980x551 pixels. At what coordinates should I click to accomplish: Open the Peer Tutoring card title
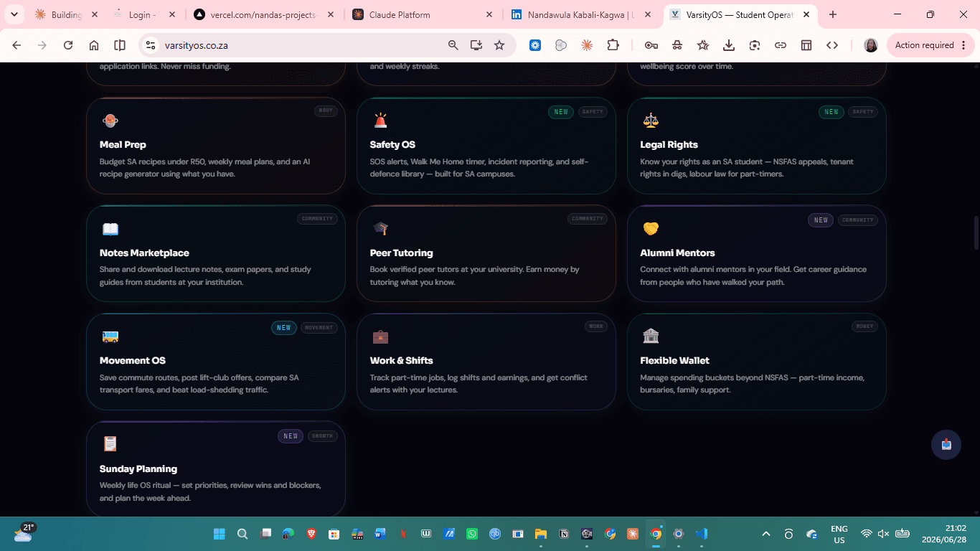[x=401, y=253]
